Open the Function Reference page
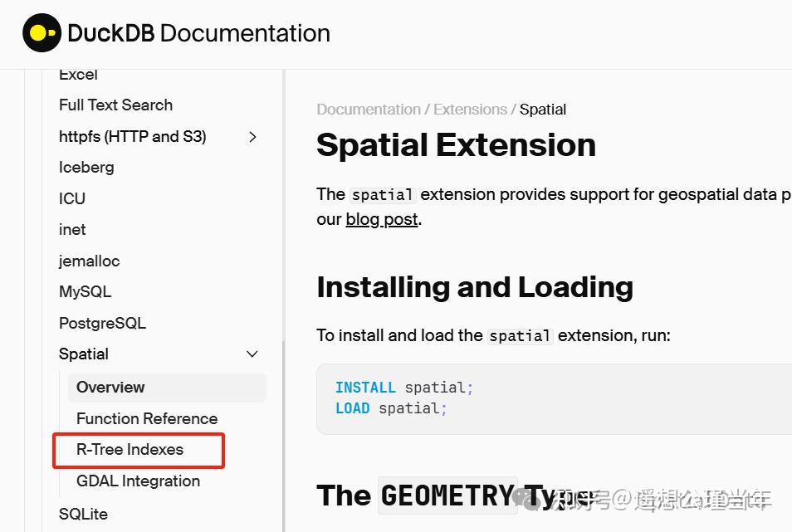 coord(147,418)
